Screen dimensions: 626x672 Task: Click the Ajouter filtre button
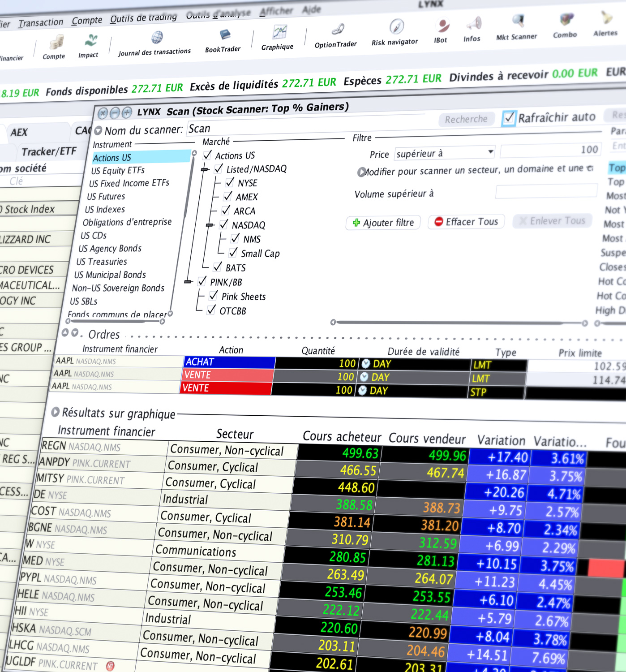[x=383, y=223]
